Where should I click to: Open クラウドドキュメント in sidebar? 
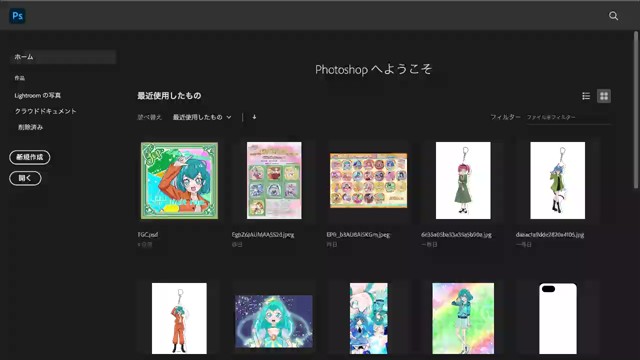45,111
